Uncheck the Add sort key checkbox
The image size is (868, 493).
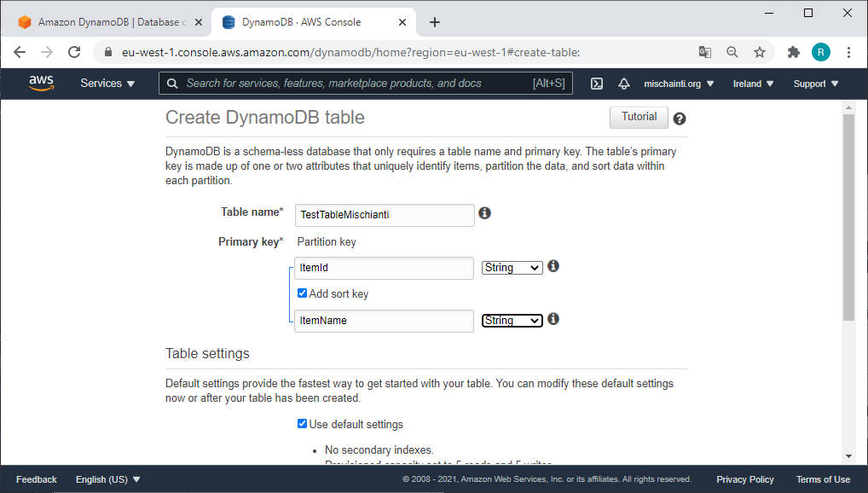(x=302, y=293)
